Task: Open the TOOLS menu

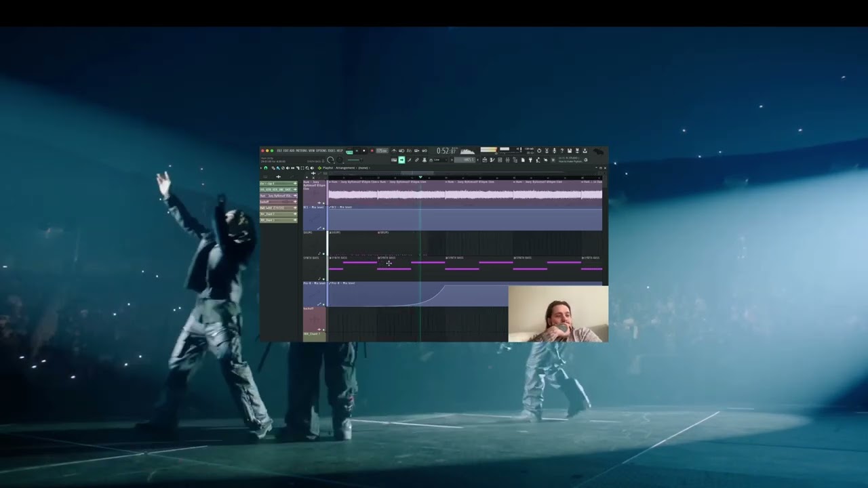Action: click(x=332, y=150)
